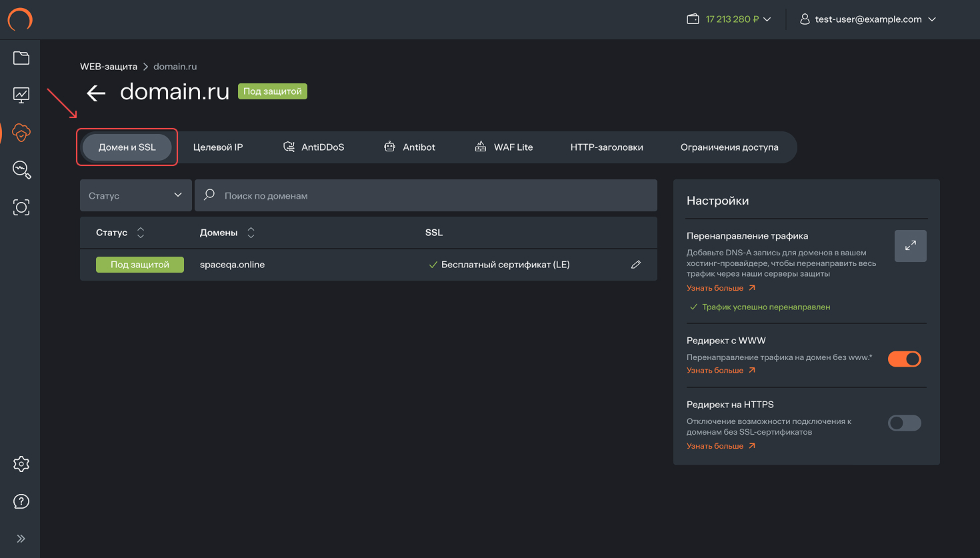Open the cloud shield protection icon
The image size is (980, 558).
pyautogui.click(x=21, y=133)
